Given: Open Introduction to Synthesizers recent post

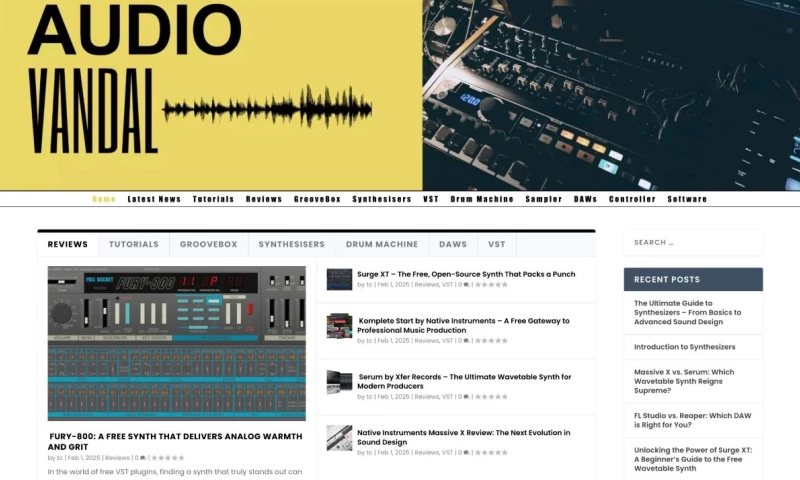Looking at the screenshot, I should coord(685,347).
